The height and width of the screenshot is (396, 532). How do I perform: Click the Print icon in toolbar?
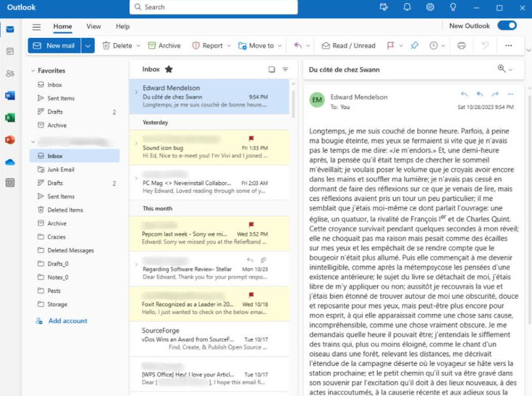[462, 46]
